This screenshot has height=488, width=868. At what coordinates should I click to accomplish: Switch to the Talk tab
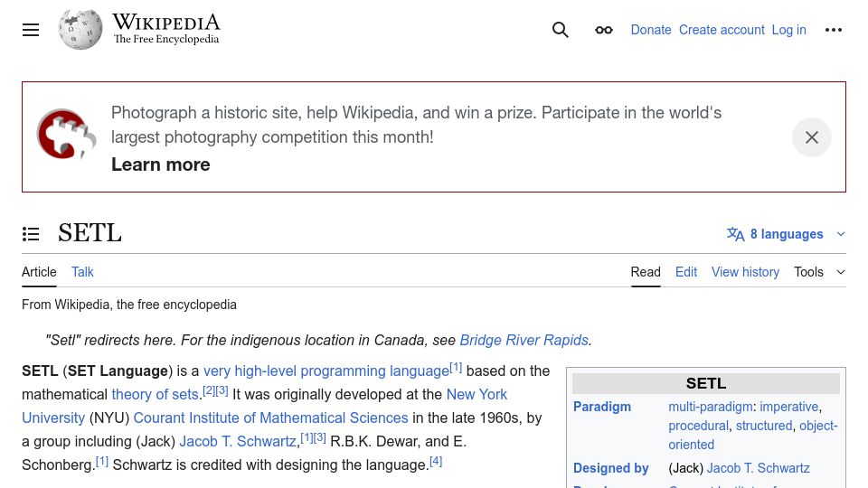82,272
